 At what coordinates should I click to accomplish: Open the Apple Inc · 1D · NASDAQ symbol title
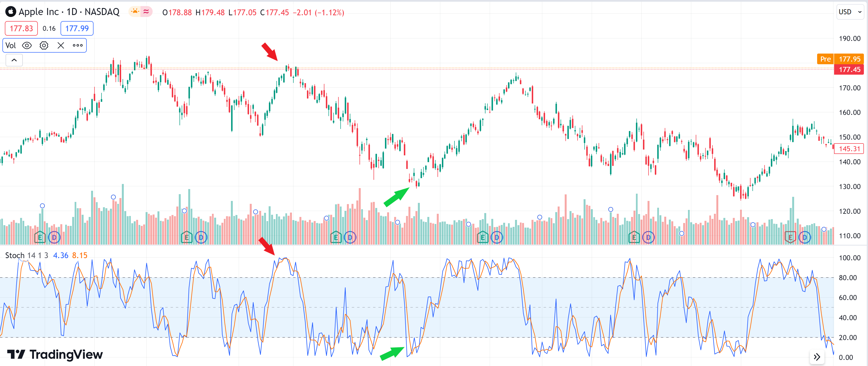click(69, 12)
